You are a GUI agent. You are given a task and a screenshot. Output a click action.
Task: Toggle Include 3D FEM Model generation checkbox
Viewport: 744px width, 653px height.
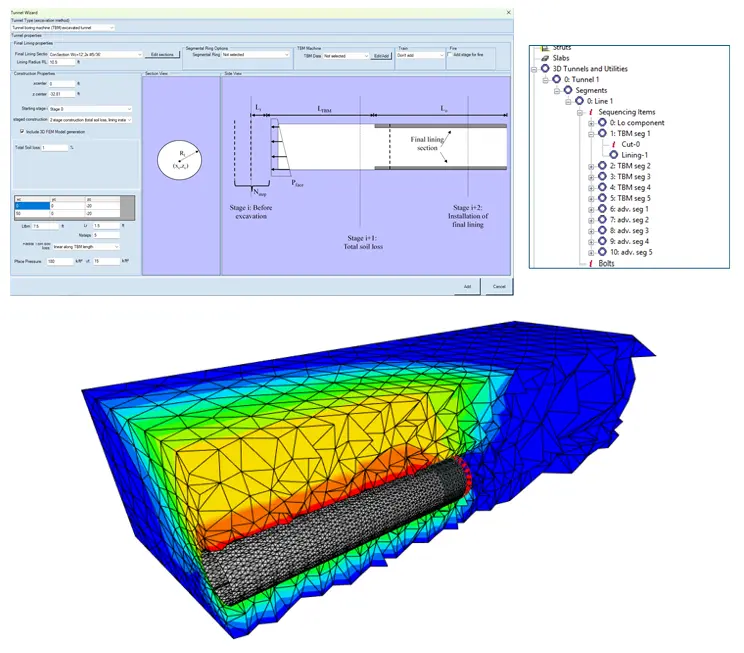[22, 131]
